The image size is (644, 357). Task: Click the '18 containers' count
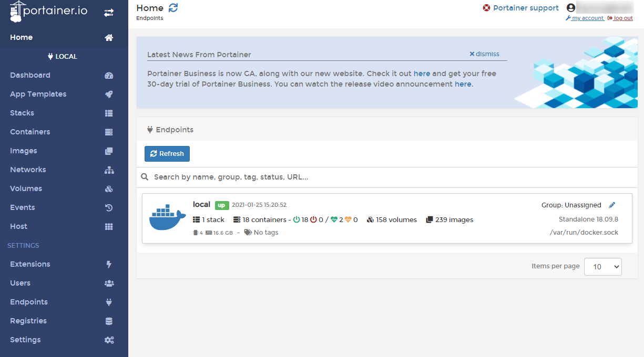tap(260, 220)
